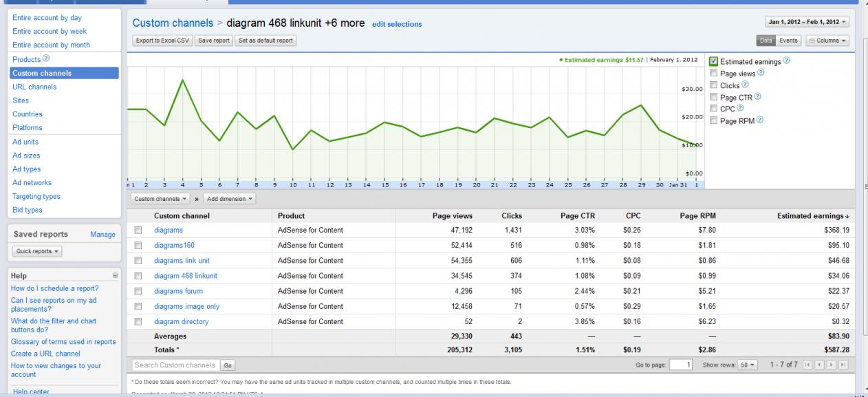The width and height of the screenshot is (868, 397).
Task: Select checkbox for diagram directory row
Action: (139, 321)
